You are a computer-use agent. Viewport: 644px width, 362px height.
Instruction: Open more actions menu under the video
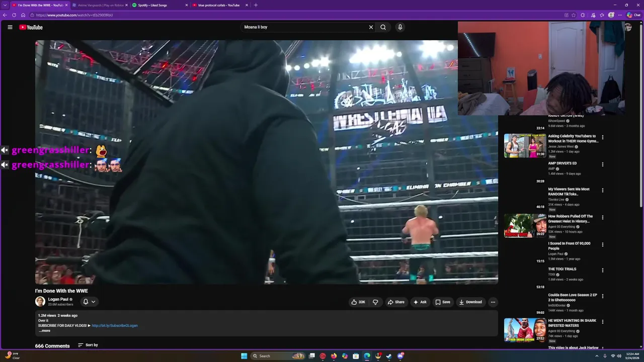point(493,302)
